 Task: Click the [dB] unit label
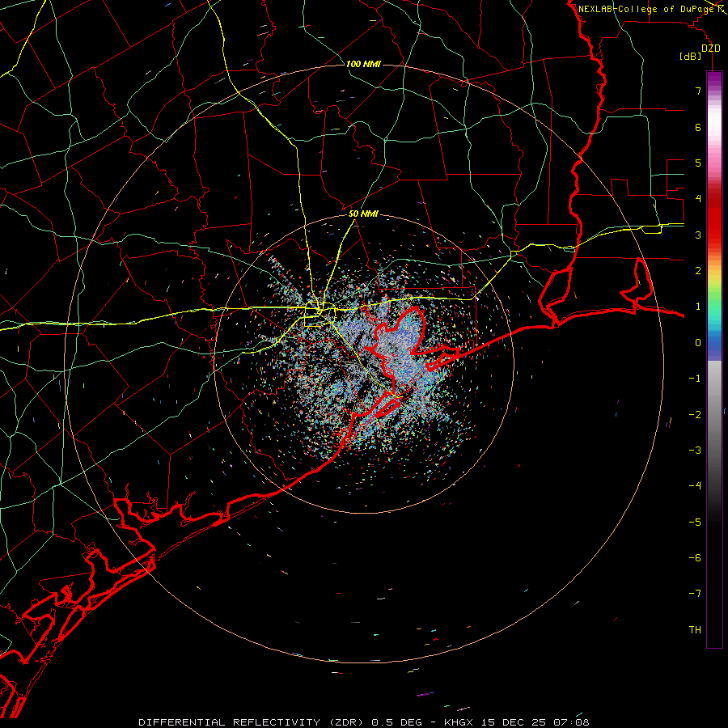pos(691,57)
